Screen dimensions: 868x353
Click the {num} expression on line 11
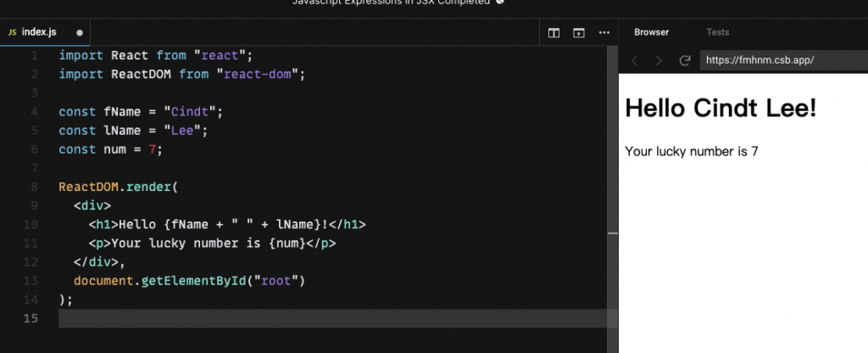[x=287, y=244]
